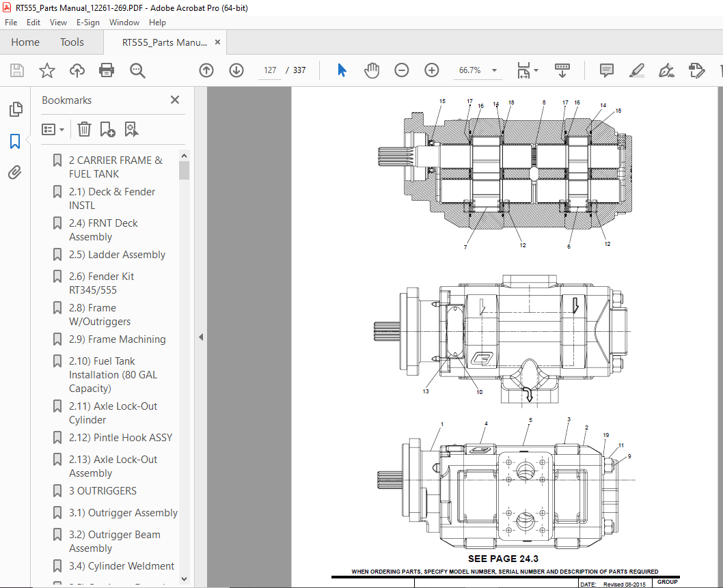
Task: Collapse the navigation pane with arrow handle
Action: (201, 337)
